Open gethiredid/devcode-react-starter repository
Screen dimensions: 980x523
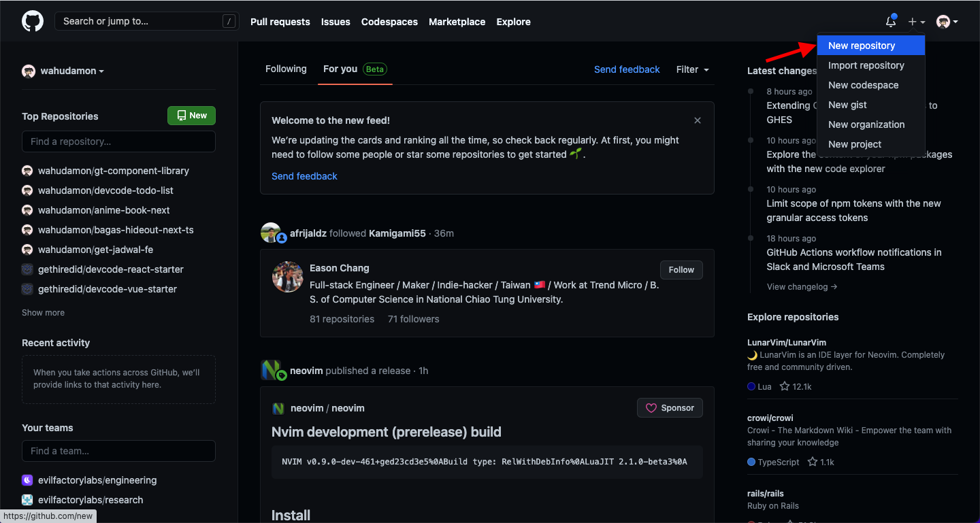[x=111, y=269]
